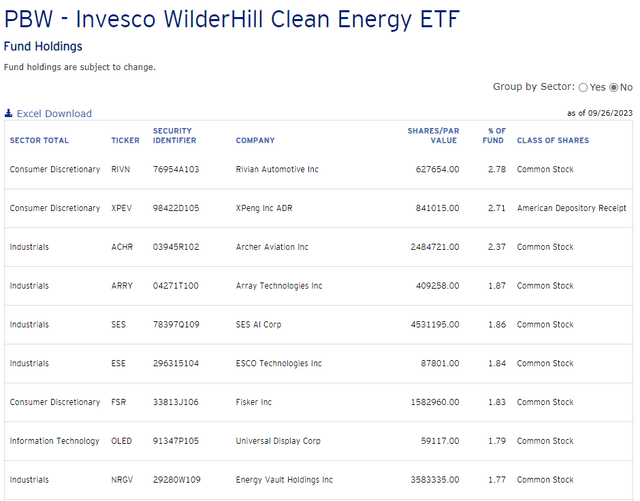Click the PBW Invesco WilderHill page title
The width and height of the screenshot is (640, 501).
pos(232,19)
